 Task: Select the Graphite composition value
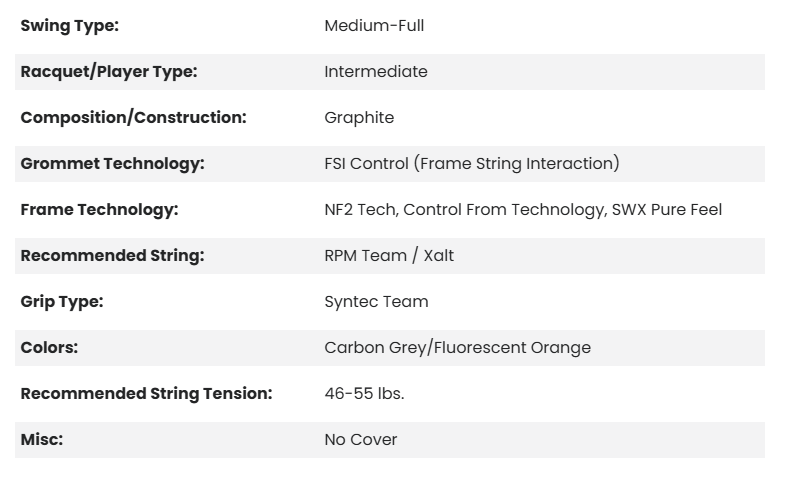click(359, 118)
